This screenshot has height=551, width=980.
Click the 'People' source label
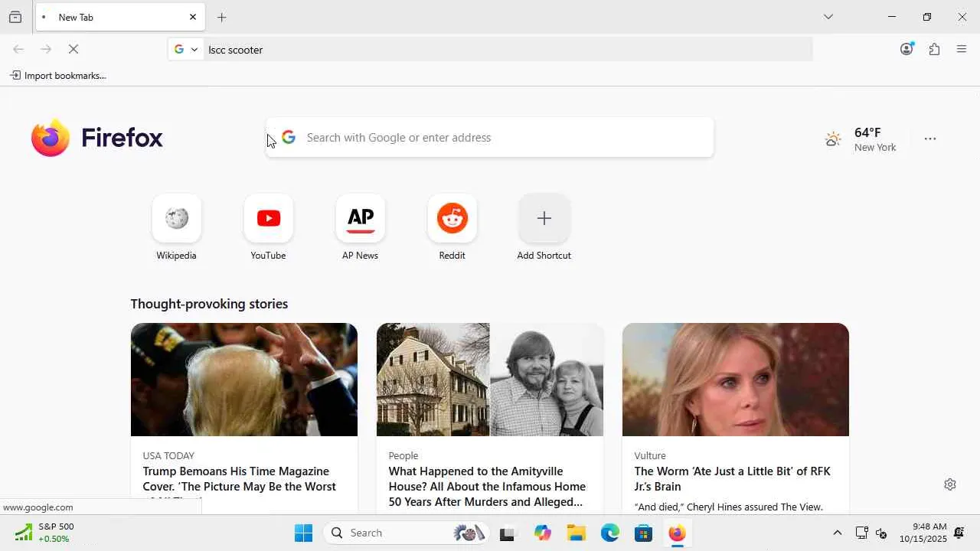pos(403,455)
